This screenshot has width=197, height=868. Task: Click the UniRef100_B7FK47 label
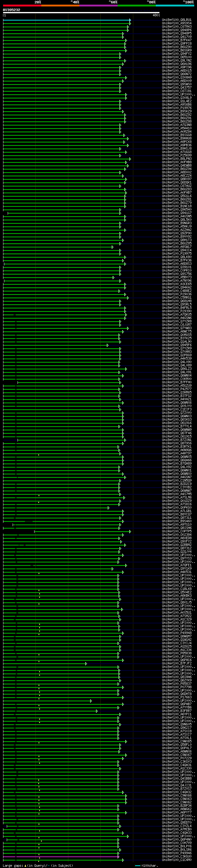177,40
